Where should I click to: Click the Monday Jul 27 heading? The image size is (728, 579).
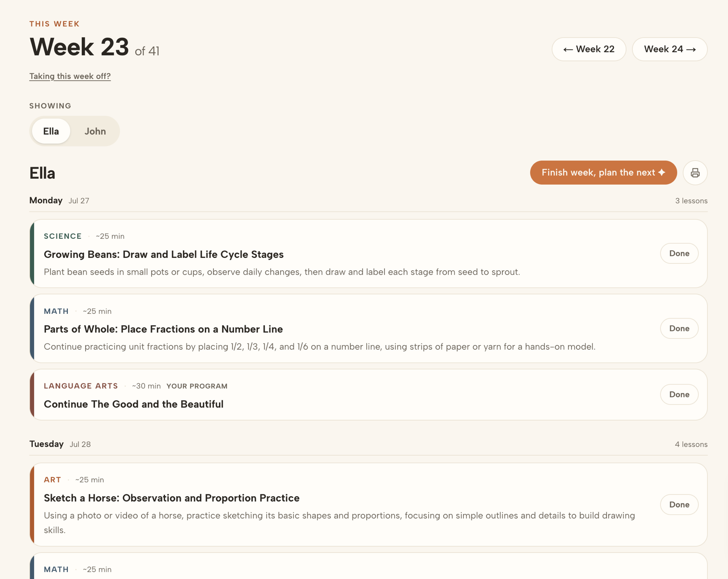point(59,201)
